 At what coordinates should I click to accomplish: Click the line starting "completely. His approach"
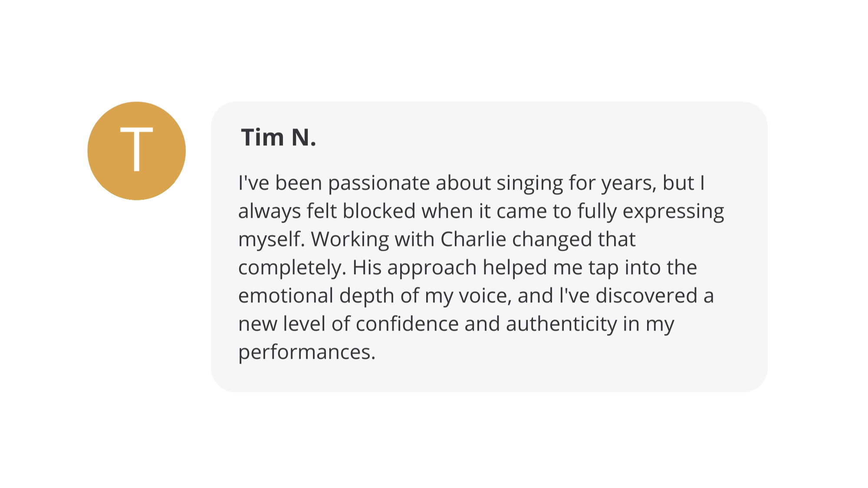(x=467, y=268)
